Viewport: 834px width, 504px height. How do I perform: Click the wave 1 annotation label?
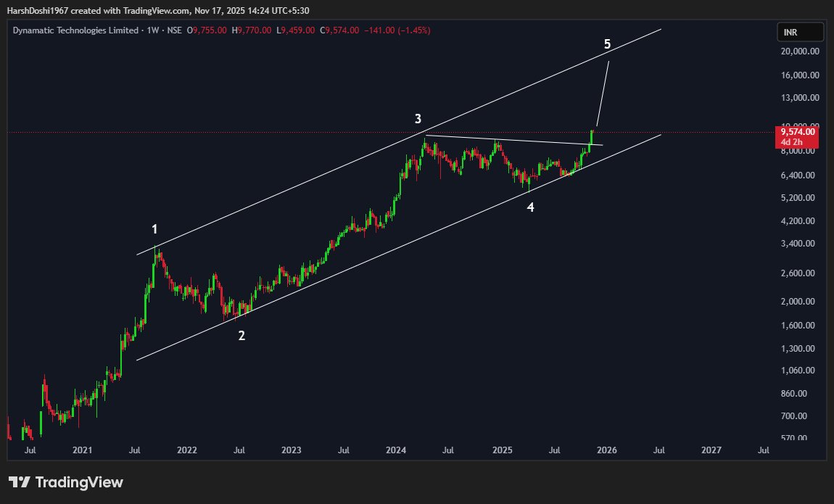pyautogui.click(x=154, y=228)
